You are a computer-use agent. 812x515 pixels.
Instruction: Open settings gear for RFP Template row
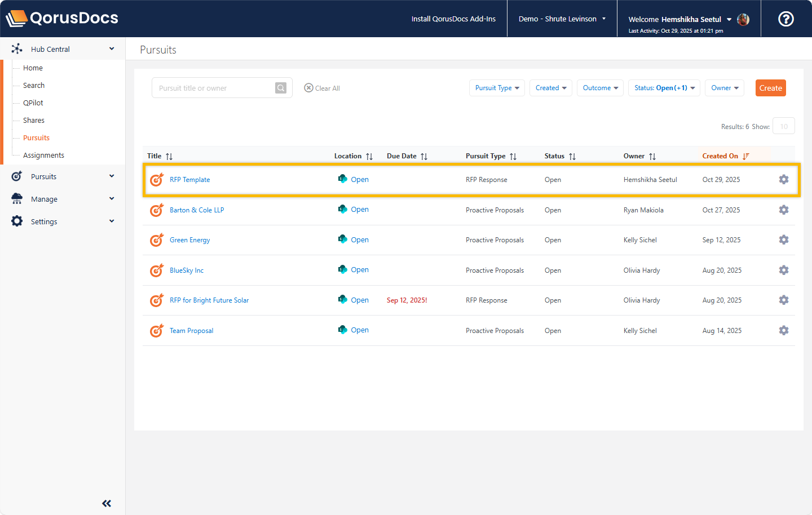(x=783, y=179)
